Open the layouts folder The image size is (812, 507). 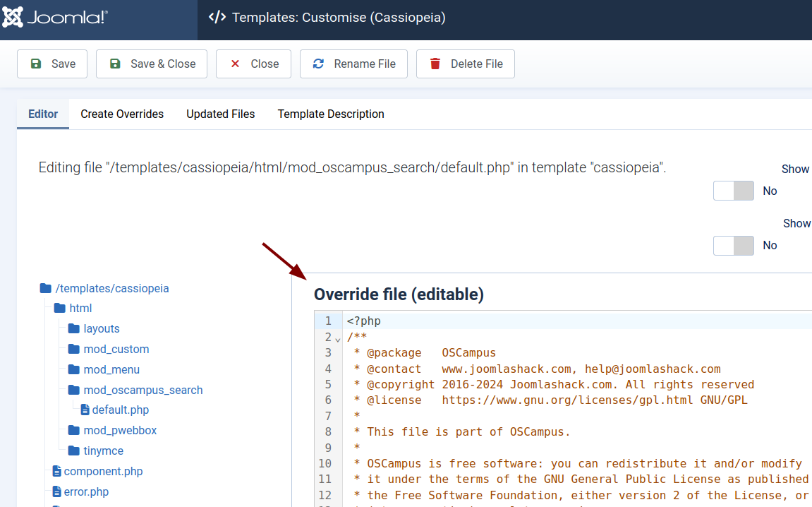click(102, 328)
